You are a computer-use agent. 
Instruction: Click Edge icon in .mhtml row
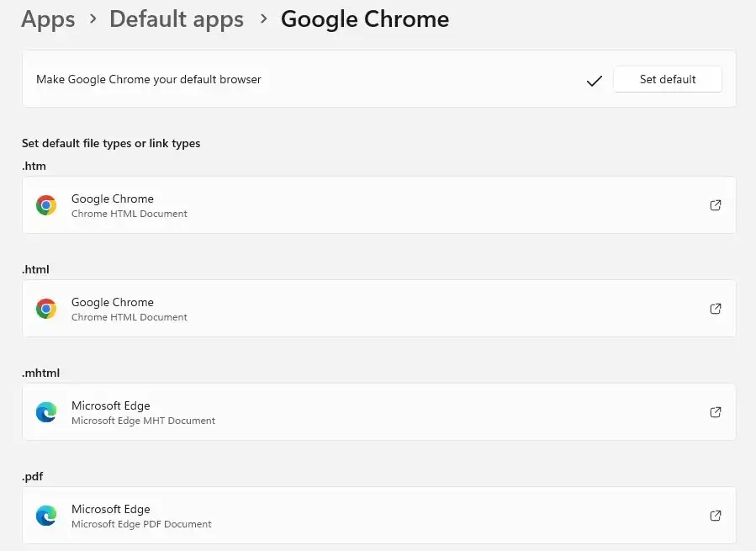pos(46,412)
